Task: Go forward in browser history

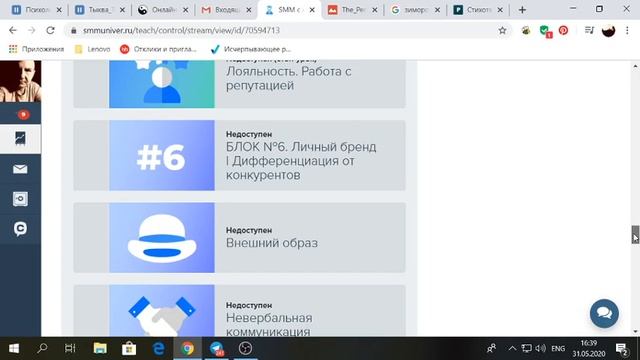Action: [31, 30]
